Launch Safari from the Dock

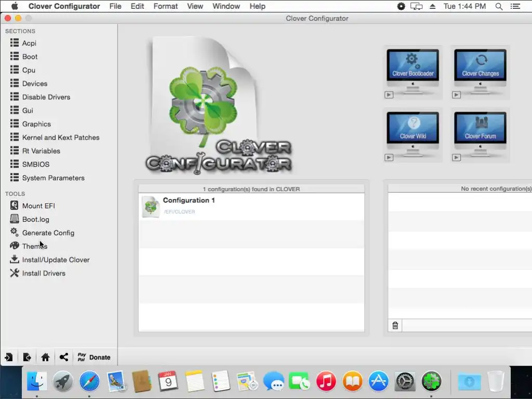(x=89, y=381)
